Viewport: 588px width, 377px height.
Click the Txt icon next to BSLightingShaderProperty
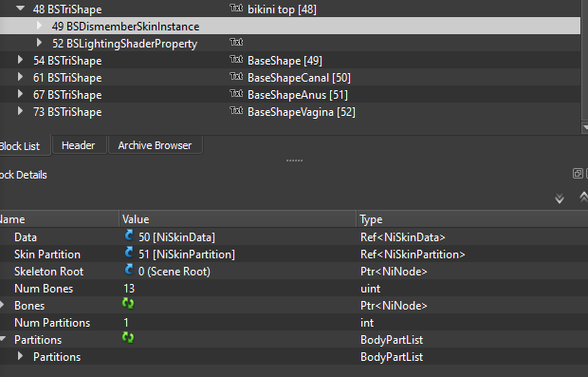tap(236, 42)
